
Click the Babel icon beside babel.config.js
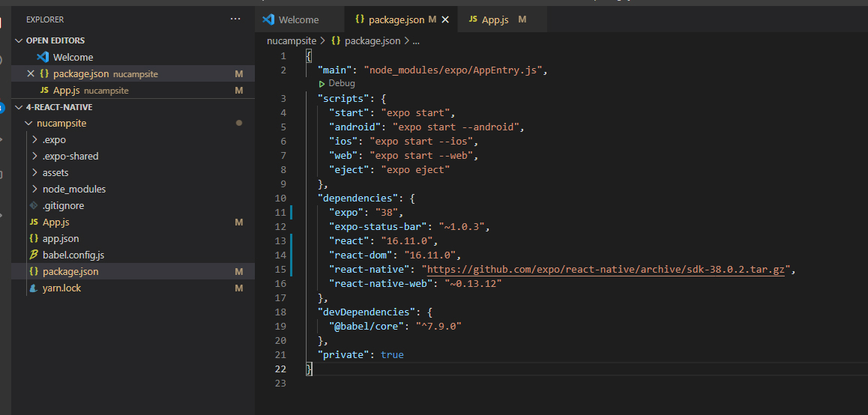click(x=33, y=255)
